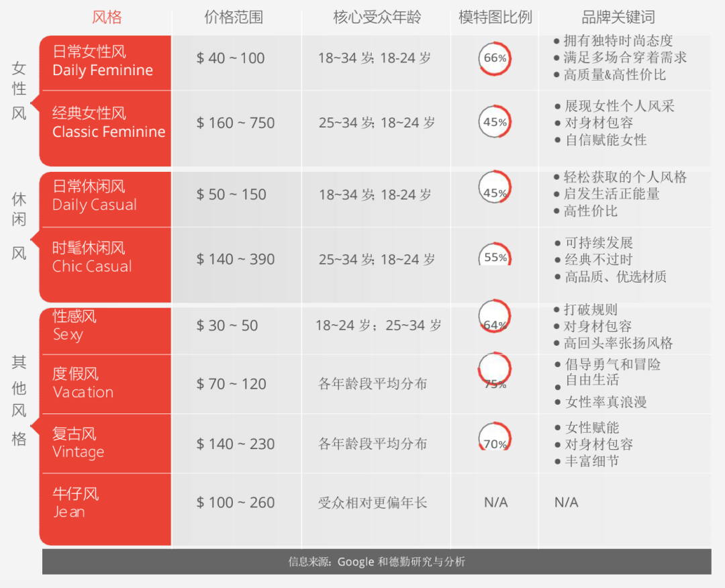Click the N/A cell in the Jean row
Image resolution: width=725 pixels, height=588 pixels.
494,502
